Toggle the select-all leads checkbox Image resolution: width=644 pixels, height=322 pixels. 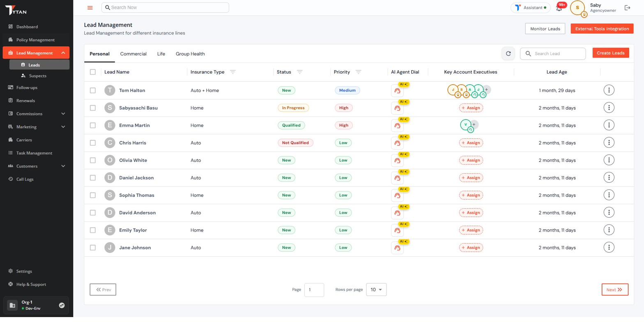(x=93, y=72)
